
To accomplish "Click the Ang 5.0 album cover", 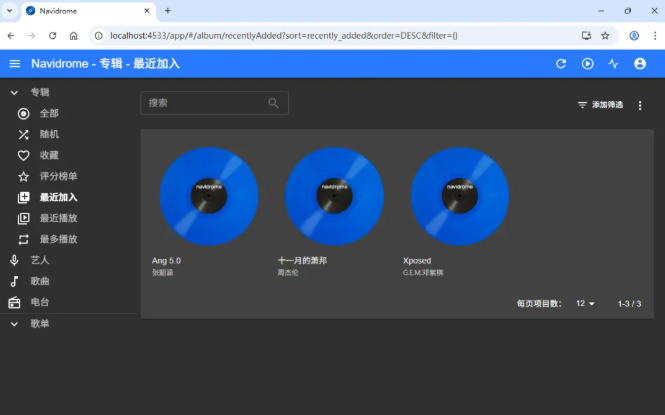I will 209,196.
